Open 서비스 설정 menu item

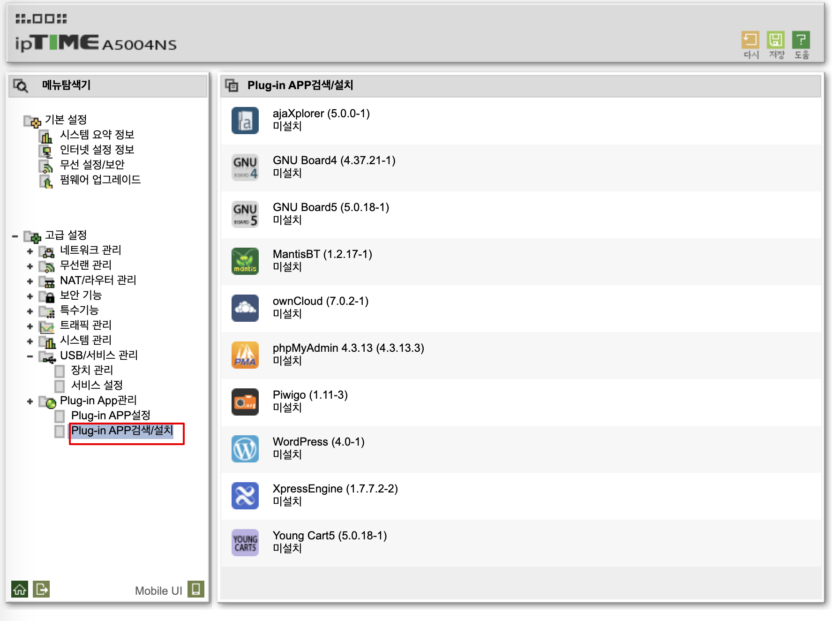(x=97, y=385)
